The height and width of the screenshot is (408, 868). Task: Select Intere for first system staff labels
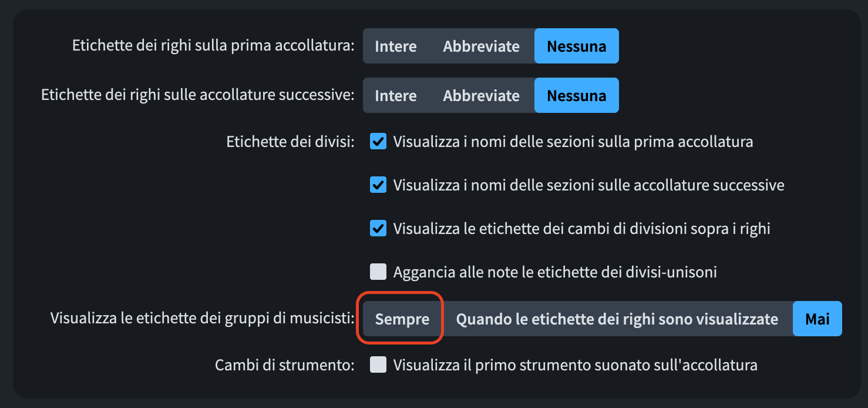pyautogui.click(x=395, y=46)
